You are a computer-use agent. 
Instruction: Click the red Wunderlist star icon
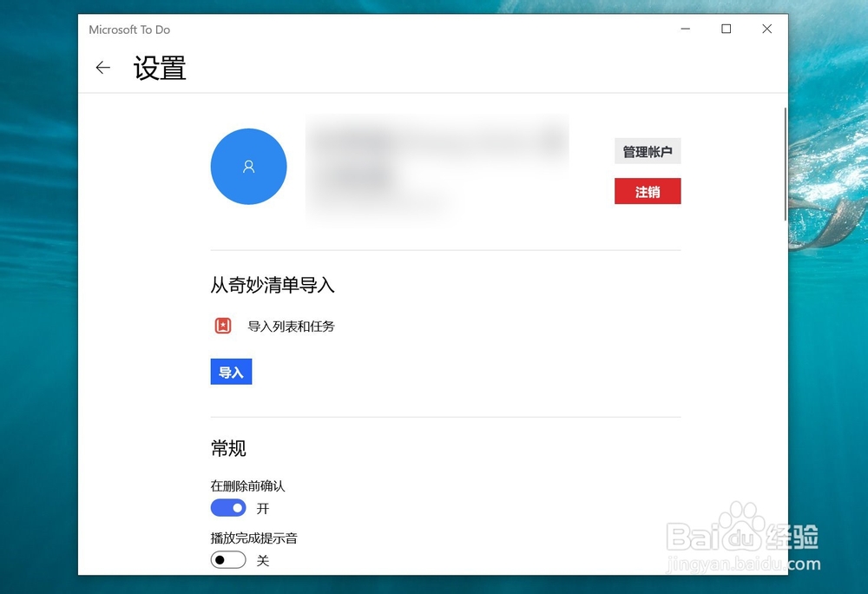tap(222, 326)
